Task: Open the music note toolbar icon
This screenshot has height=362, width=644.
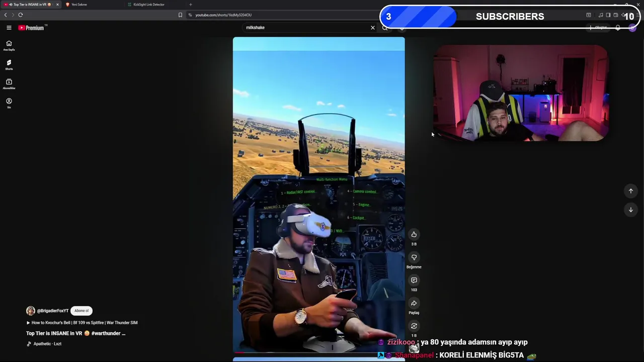Action: click(x=601, y=15)
